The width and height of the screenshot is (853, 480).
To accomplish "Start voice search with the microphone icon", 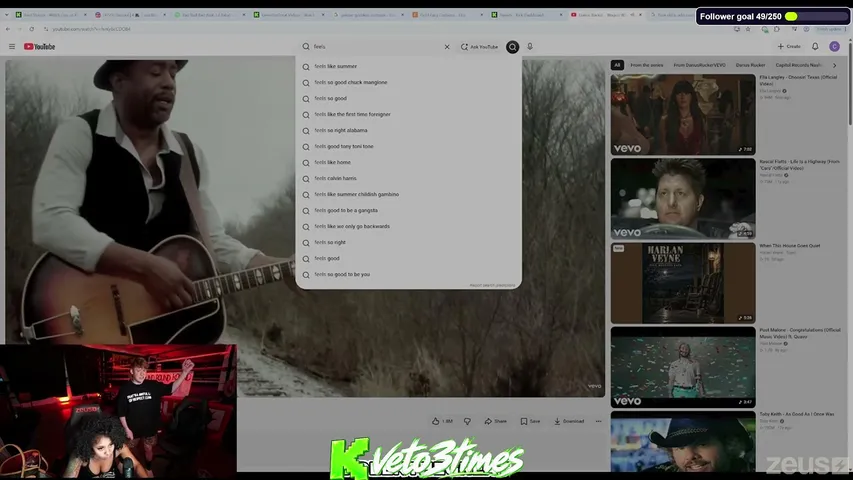I will point(530,47).
